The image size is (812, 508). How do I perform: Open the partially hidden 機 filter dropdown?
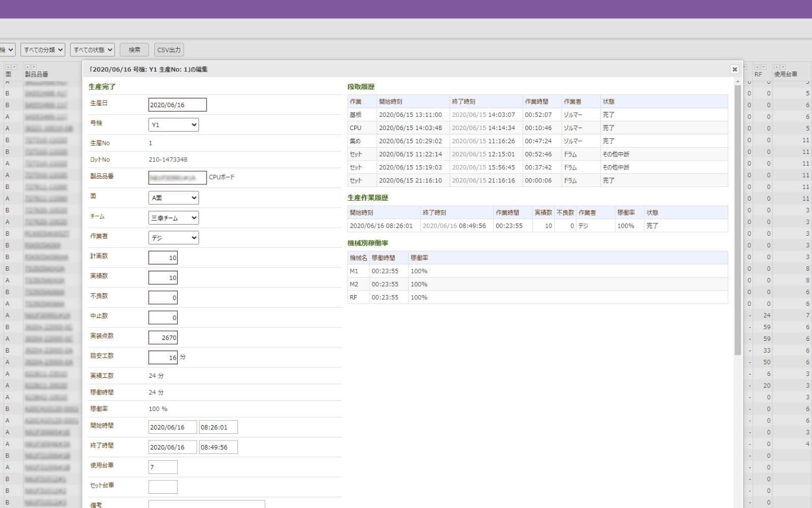[7, 50]
